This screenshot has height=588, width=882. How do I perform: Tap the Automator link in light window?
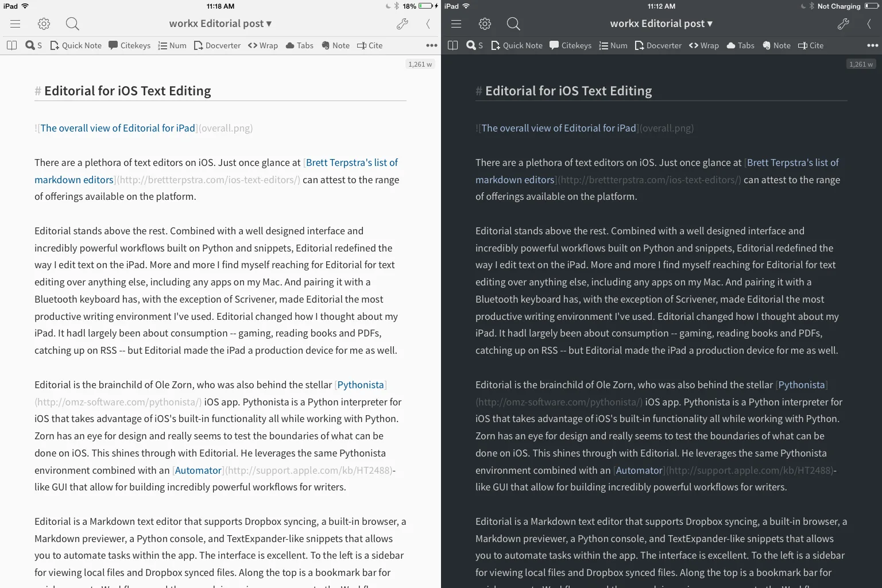(x=198, y=470)
